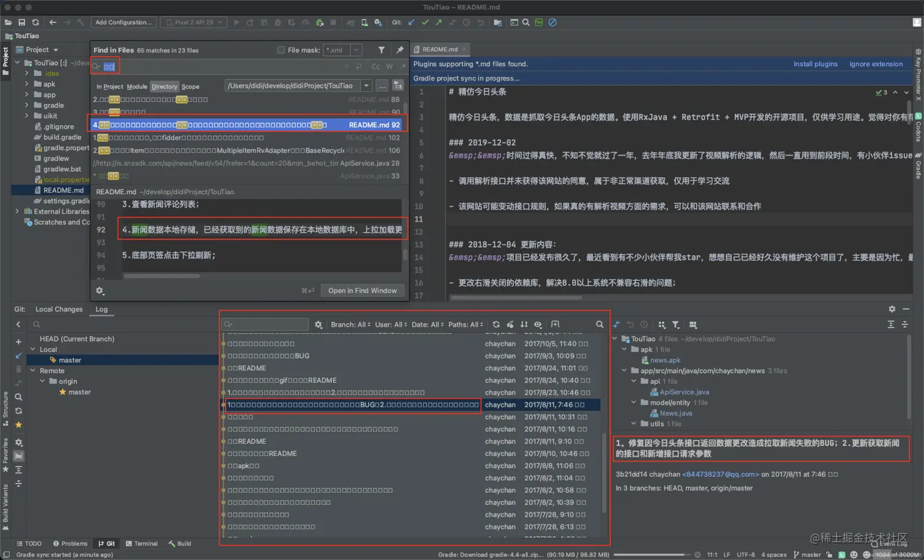Viewport: 924px width, 560px height.
Task: Click the Save All toolbar icon
Action: [x=21, y=23]
